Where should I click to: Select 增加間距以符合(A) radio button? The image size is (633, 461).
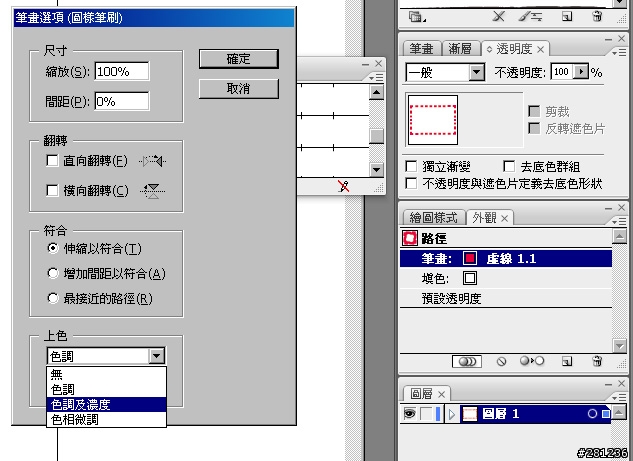tap(53, 273)
